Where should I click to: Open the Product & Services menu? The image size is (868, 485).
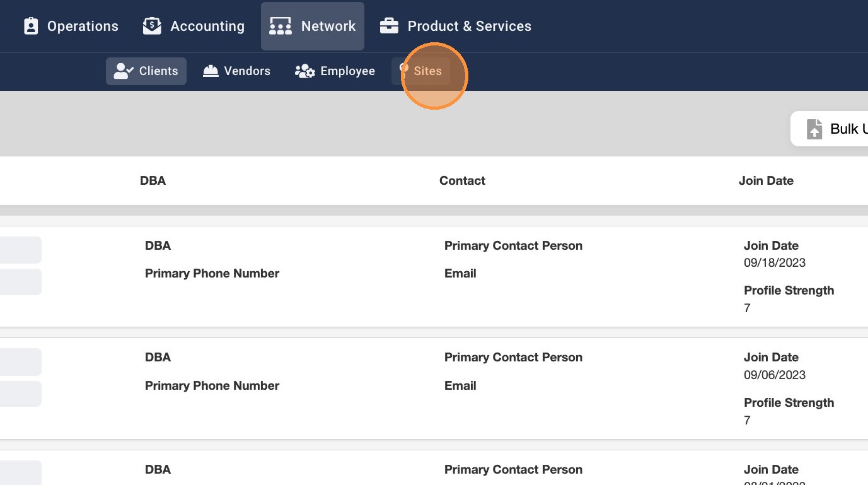pos(469,26)
